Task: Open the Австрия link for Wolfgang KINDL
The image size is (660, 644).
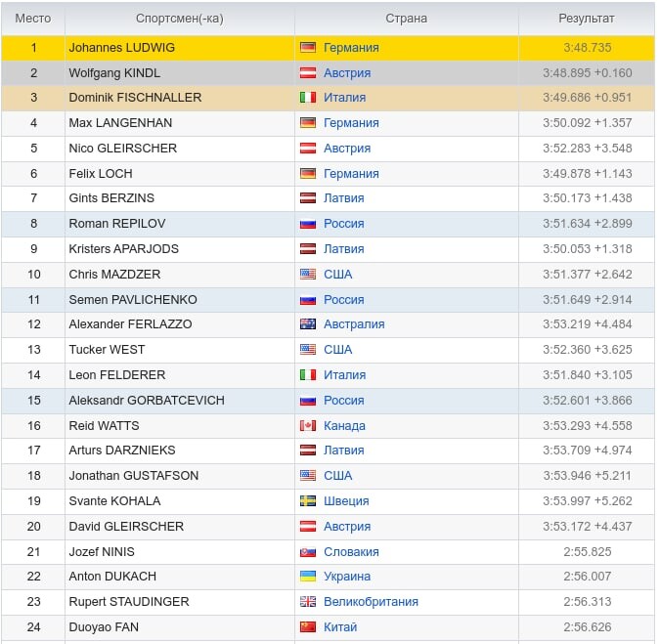Action: pos(347,72)
